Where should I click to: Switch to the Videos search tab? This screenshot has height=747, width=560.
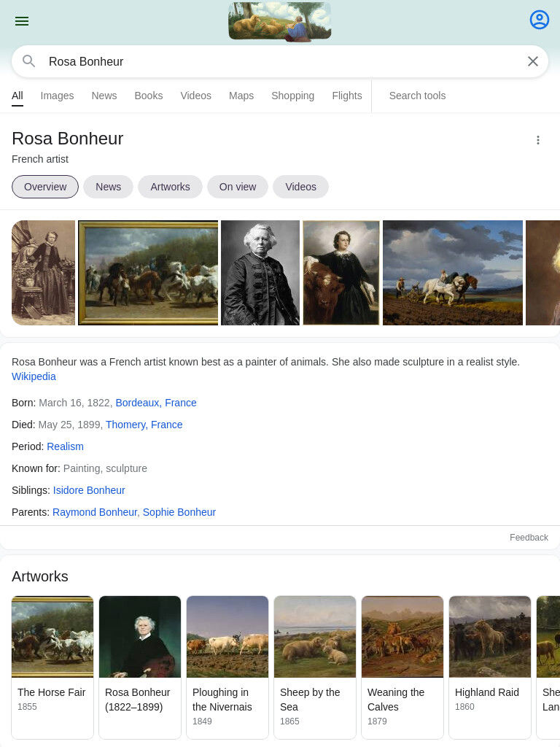pos(195,96)
